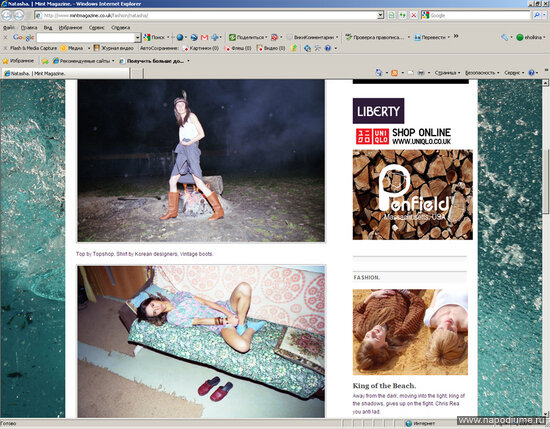Open the Вид menu
Image resolution: width=550 pixels, height=429 pixels.
click(x=48, y=27)
